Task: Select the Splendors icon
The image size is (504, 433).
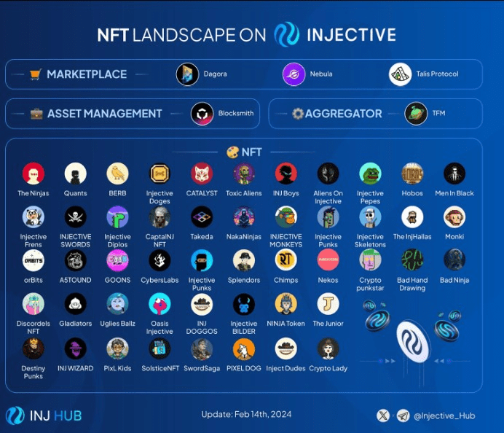Action: pos(244,260)
